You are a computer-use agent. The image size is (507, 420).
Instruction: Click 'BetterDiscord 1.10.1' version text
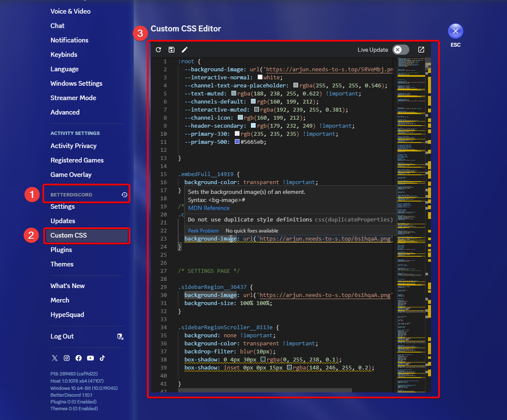point(71,395)
